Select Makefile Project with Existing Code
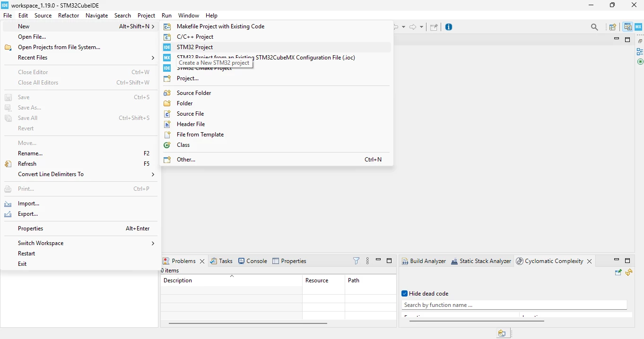The width and height of the screenshot is (644, 339). [276, 26]
